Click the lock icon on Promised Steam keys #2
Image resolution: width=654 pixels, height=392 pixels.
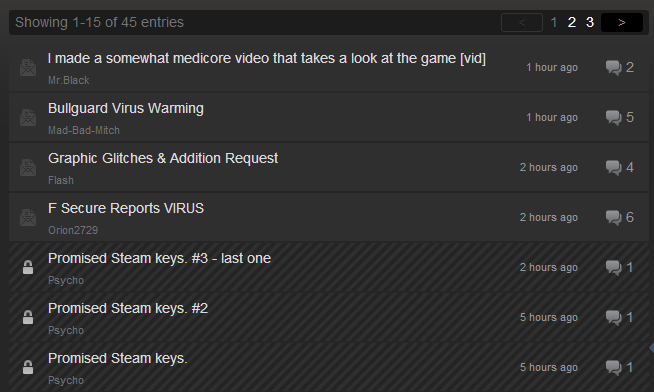(x=28, y=317)
